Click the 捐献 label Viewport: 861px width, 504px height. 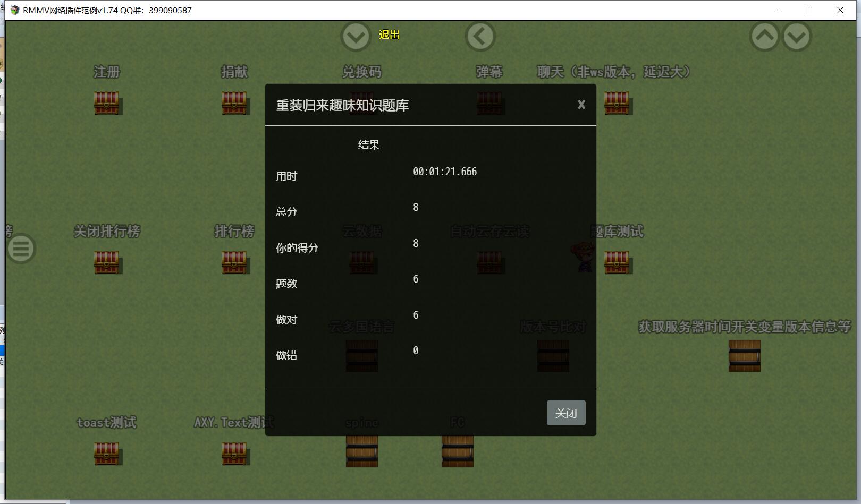(234, 72)
